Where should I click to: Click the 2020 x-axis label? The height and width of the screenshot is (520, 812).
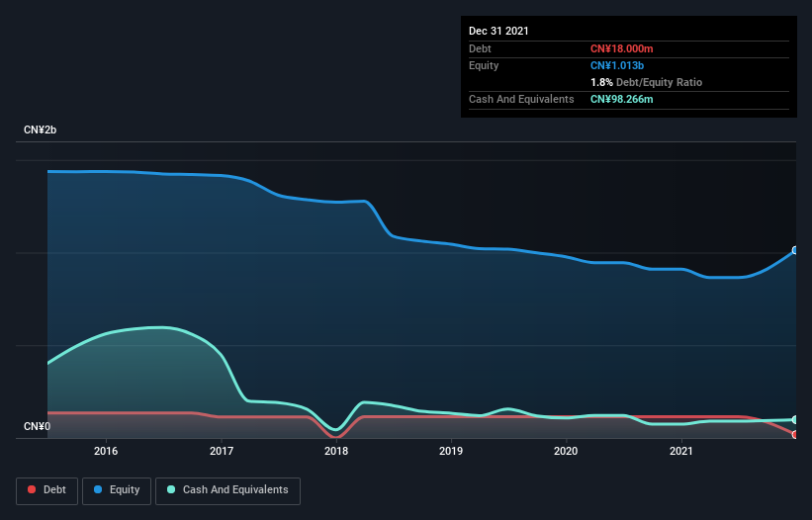[566, 451]
